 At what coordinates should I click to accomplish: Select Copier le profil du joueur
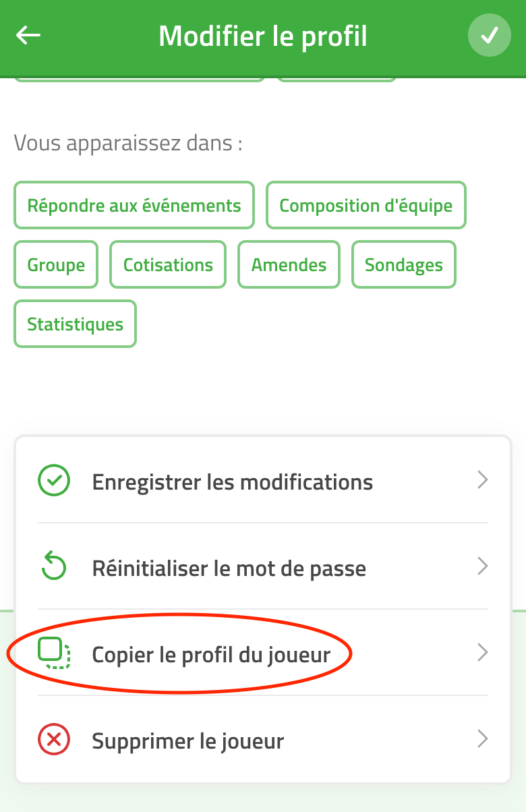click(x=263, y=653)
